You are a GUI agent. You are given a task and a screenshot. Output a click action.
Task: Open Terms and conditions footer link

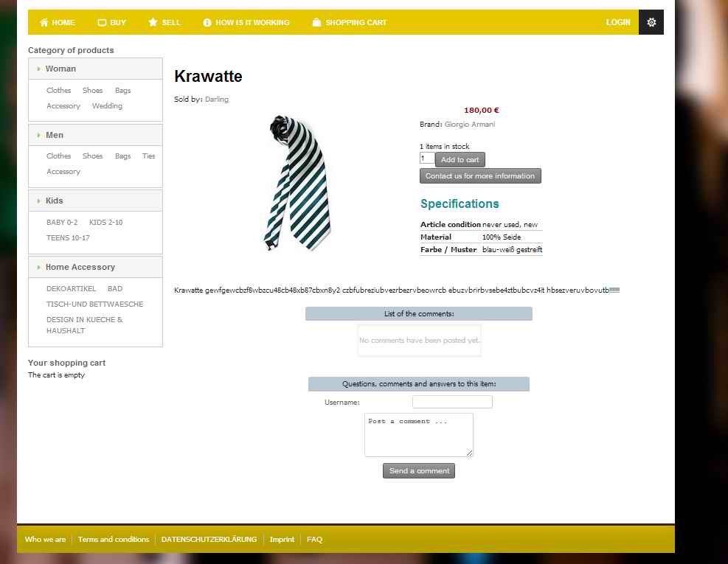coord(114,540)
